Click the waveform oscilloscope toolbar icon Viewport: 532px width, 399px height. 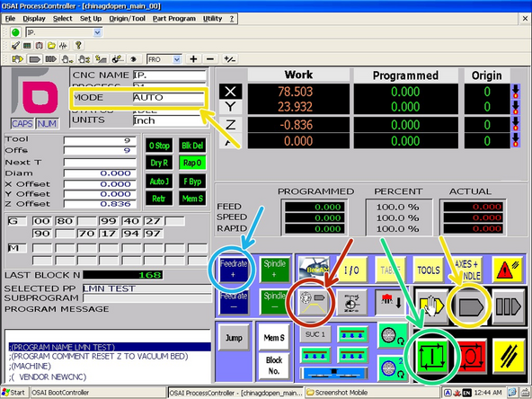click(64, 46)
